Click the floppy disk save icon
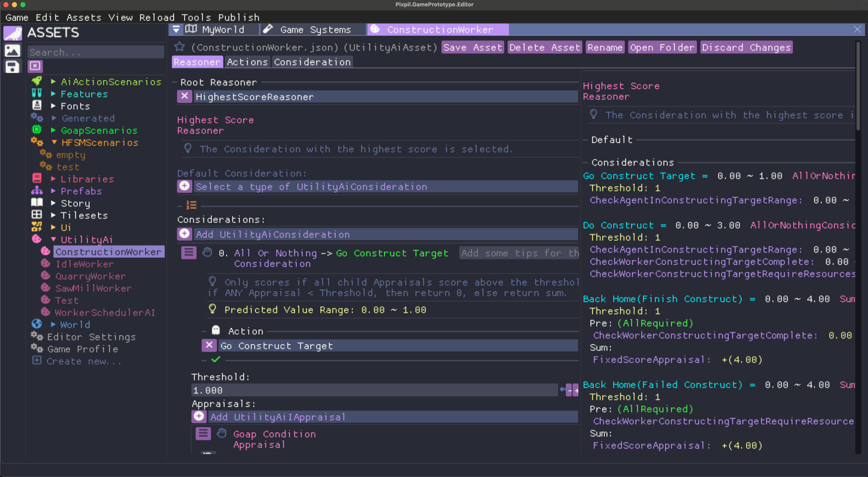Screen dimensions: 868x477 [13, 67]
